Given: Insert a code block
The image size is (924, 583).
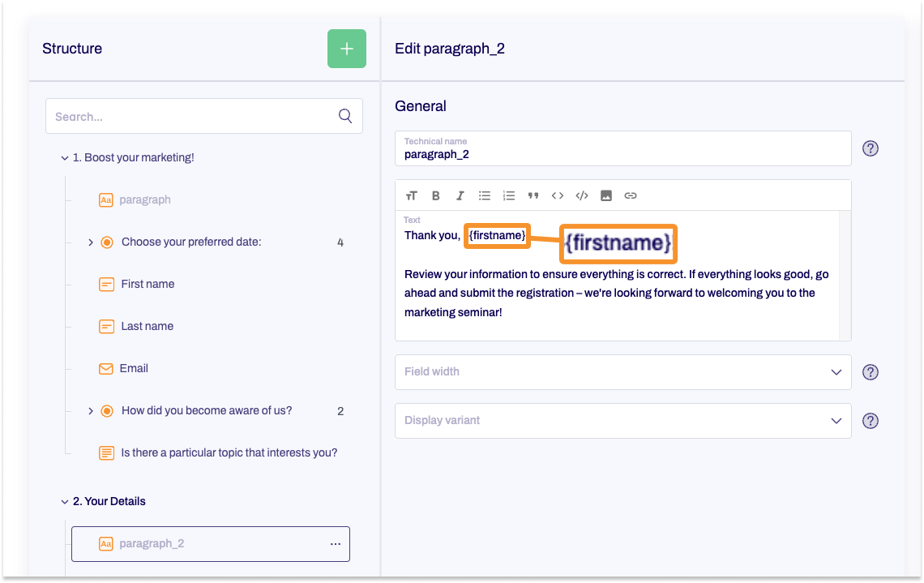Looking at the screenshot, I should coord(582,195).
